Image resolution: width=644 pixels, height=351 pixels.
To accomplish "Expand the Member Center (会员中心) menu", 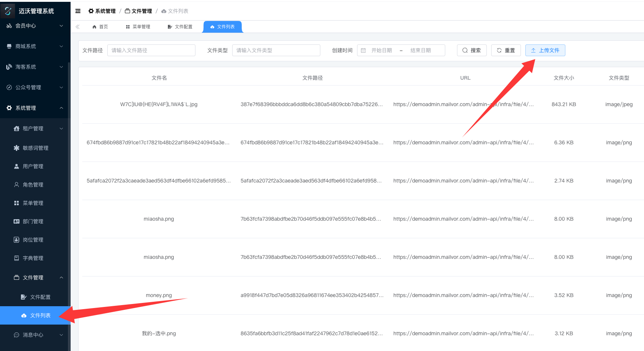I will click(x=35, y=26).
